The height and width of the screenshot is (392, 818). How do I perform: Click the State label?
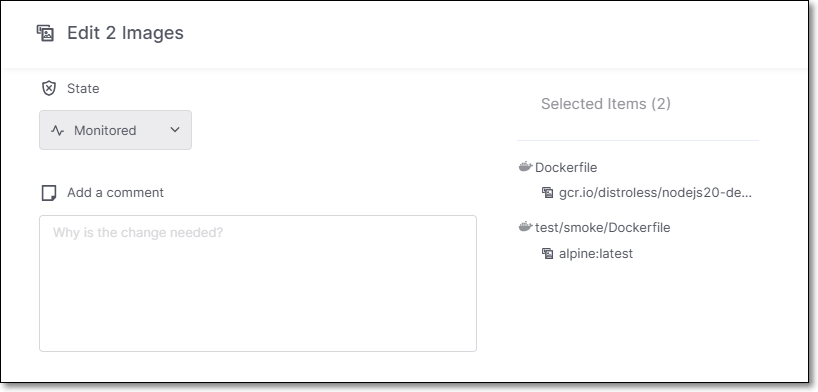click(x=83, y=89)
